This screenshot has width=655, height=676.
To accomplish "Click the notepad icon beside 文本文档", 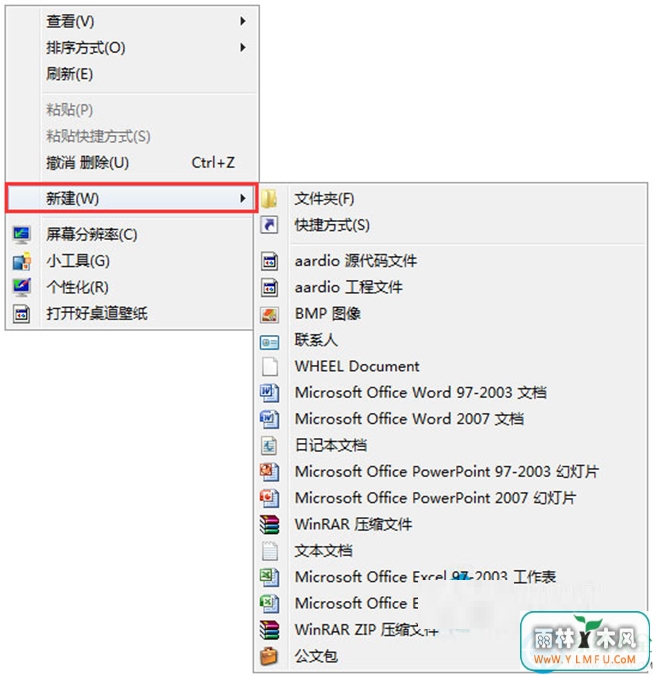I will coord(270,551).
